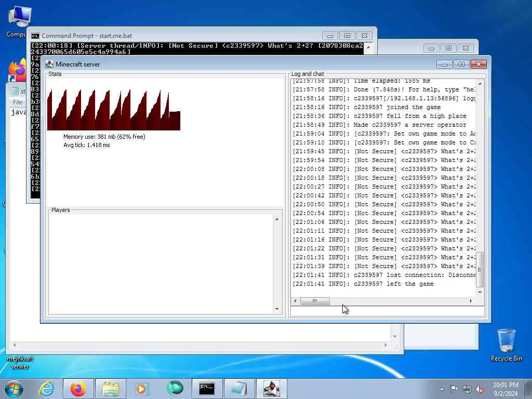The height and width of the screenshot is (399, 532).
Task: Click Players list scrollbar up arrow
Action: coord(277,219)
